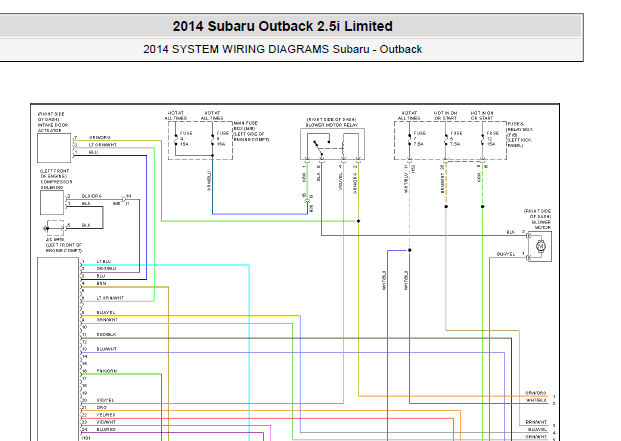Click GRN/ORG label at right-edge connector pin 1
Screen dimensions: 621x441
[x=535, y=393]
